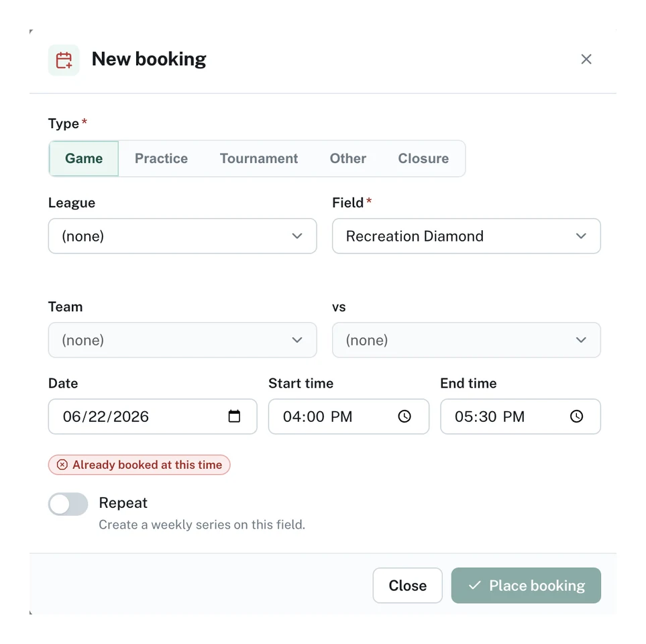Click the Date field 06/22/2026
This screenshot has height=644, width=646.
[152, 416]
